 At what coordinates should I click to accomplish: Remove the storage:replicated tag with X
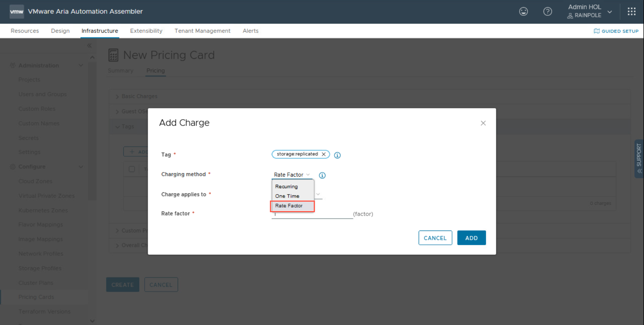click(x=324, y=154)
